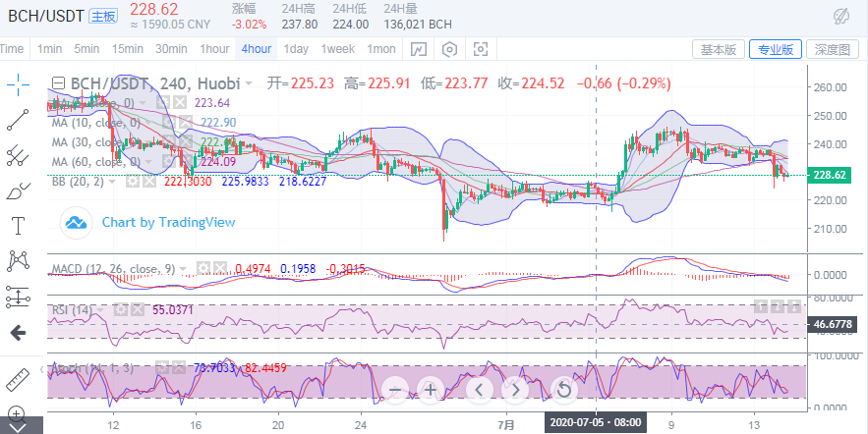This screenshot has height=434, width=868.
Task: Click the crossed-out eye icon at top right
Action: pyautogui.click(x=842, y=16)
